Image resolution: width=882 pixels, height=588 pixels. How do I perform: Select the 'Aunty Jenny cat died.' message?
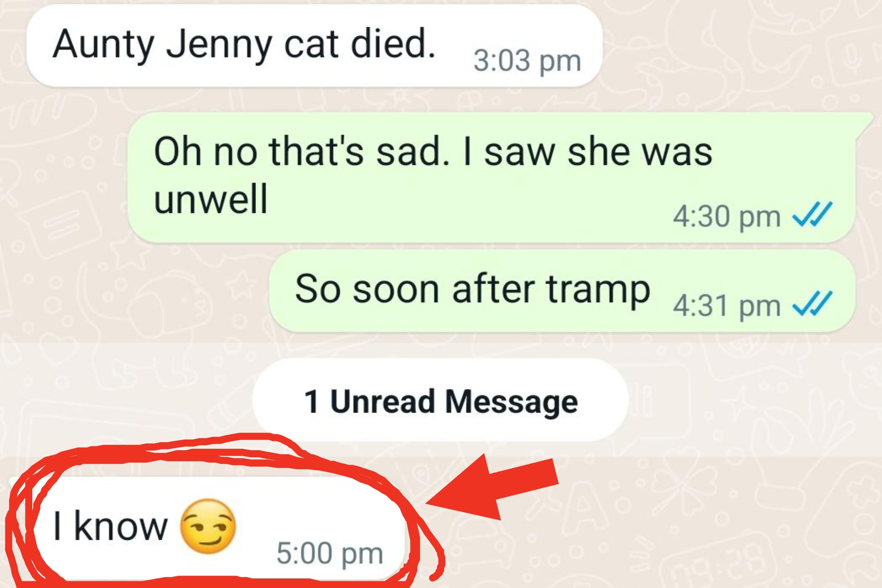pyautogui.click(x=314, y=46)
